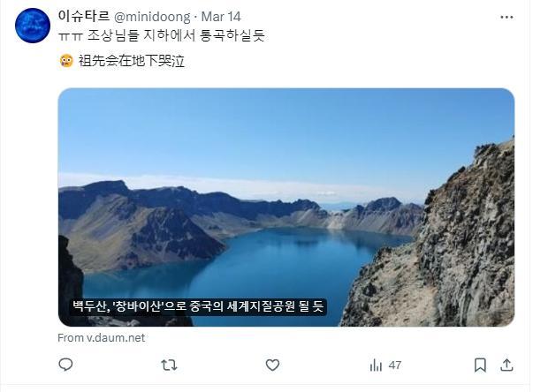Select the Korean tweet text line
Viewport: 533px width, 392px height.
click(x=162, y=35)
